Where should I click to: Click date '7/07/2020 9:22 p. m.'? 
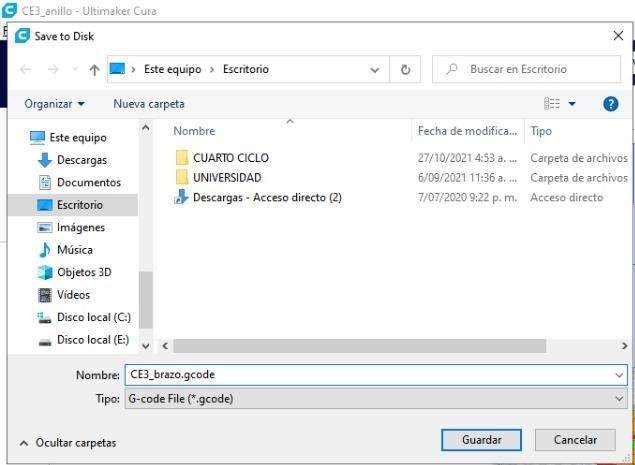(467, 198)
